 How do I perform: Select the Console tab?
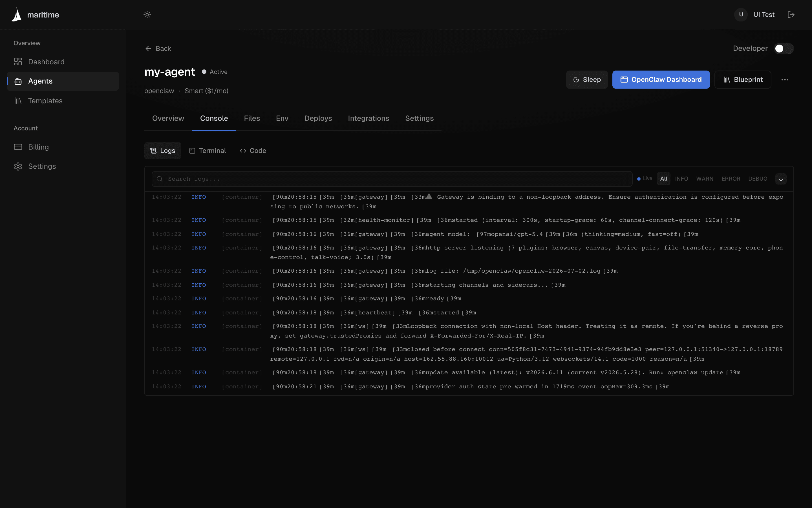click(214, 118)
